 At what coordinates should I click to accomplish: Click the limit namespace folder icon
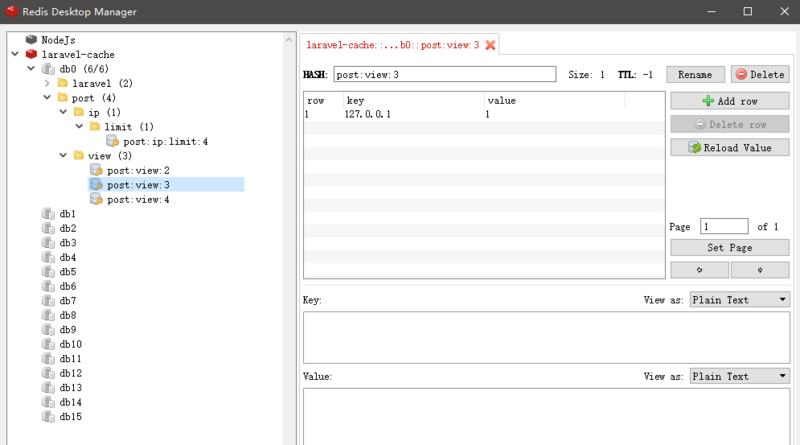click(x=95, y=126)
